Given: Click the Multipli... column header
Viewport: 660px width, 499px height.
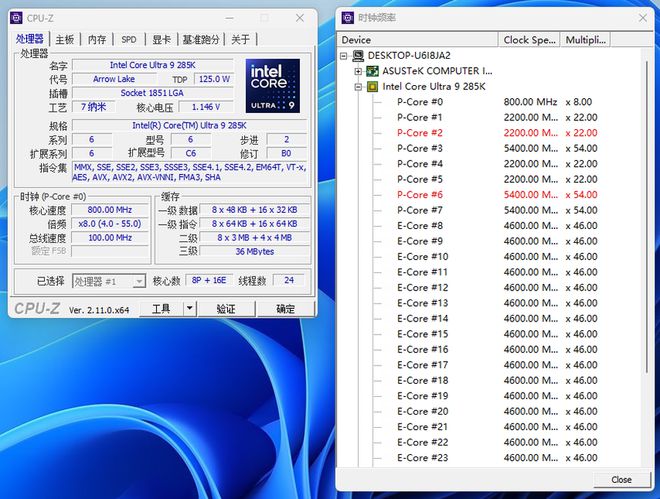Looking at the screenshot, I should (x=585, y=40).
